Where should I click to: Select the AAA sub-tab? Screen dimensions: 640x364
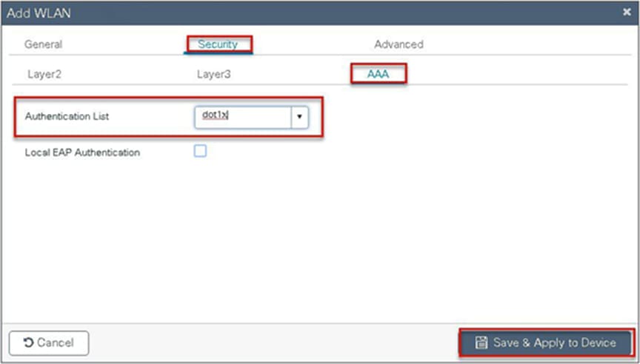click(378, 74)
